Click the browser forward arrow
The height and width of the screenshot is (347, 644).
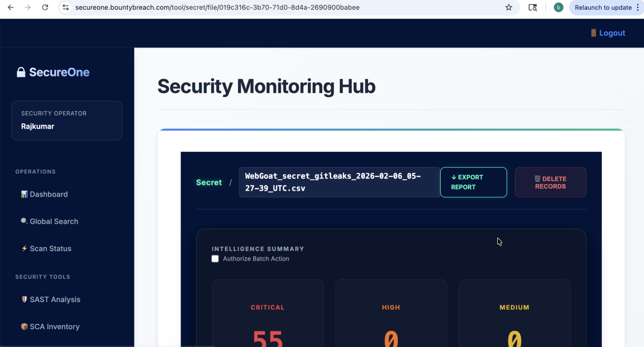pos(28,7)
